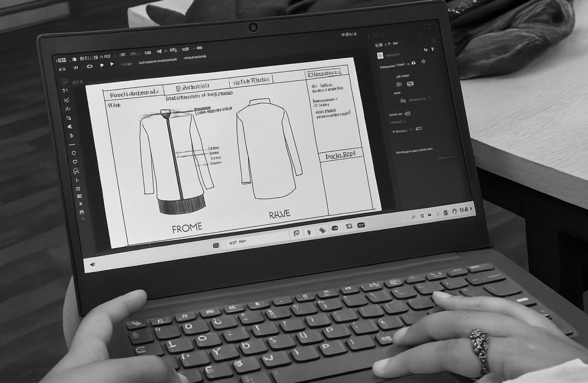Open the first menu in top menu bar
The height and width of the screenshot is (383, 588).
tap(61, 60)
